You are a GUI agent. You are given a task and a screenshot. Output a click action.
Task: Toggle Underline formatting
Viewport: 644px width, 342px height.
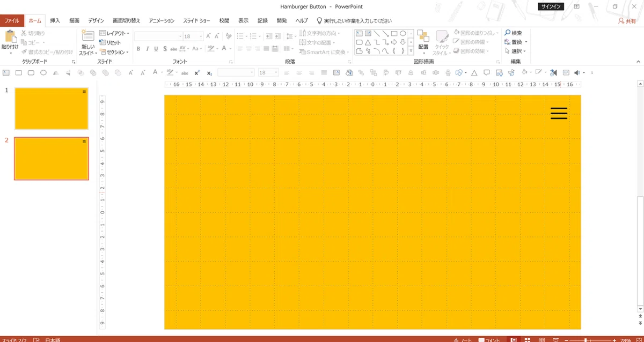click(x=156, y=49)
